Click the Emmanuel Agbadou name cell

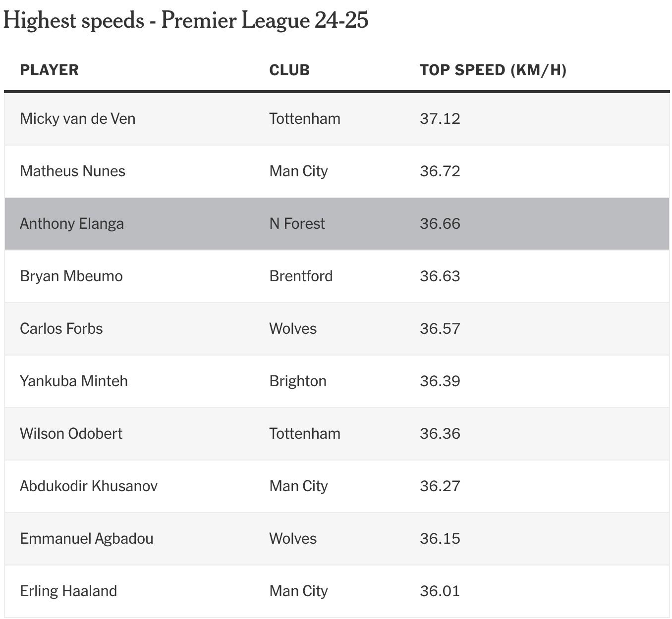[87, 539]
